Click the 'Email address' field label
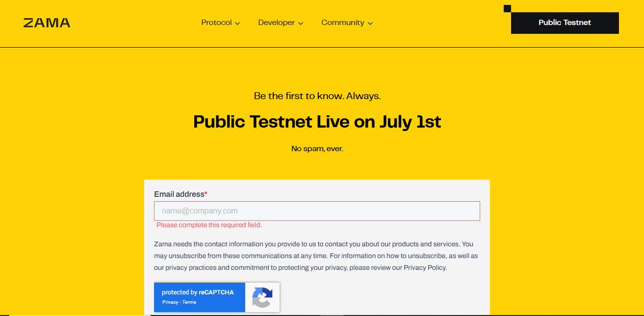The image size is (644, 316). [181, 194]
